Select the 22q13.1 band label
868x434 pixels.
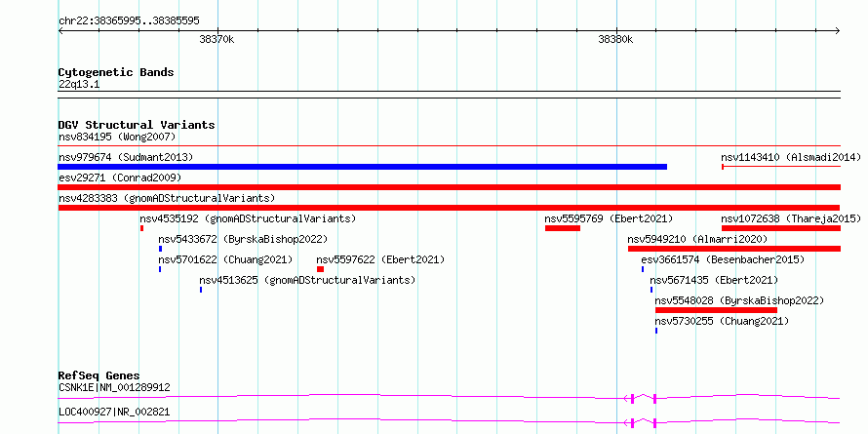point(79,85)
